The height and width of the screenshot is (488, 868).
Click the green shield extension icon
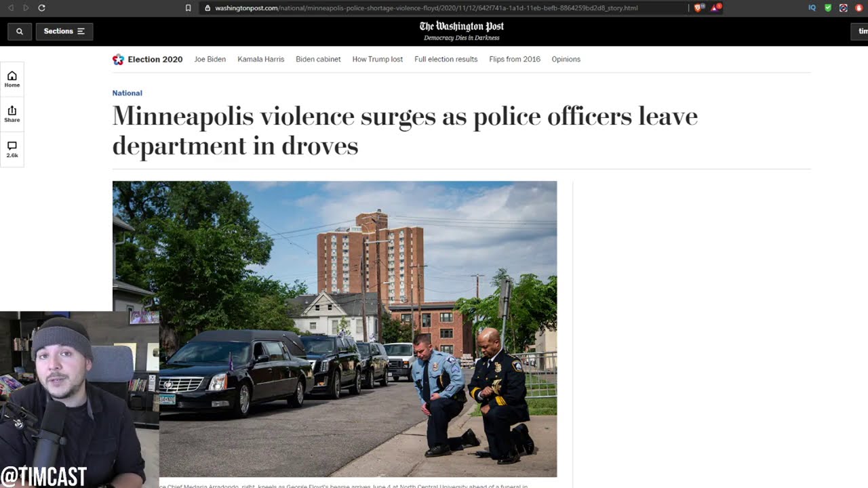click(x=828, y=8)
